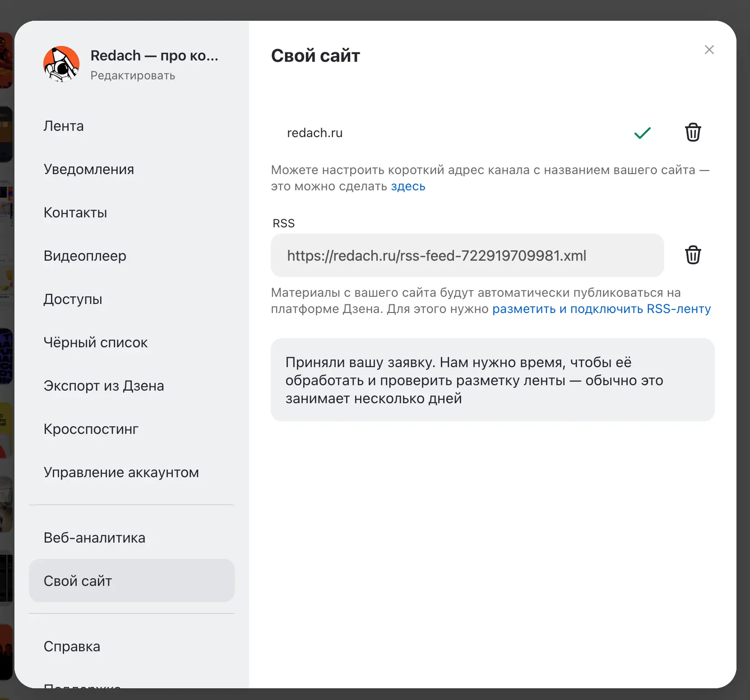Select the Свой сайт menu item
Image resolution: width=750 pixels, height=700 pixels.
(x=132, y=580)
